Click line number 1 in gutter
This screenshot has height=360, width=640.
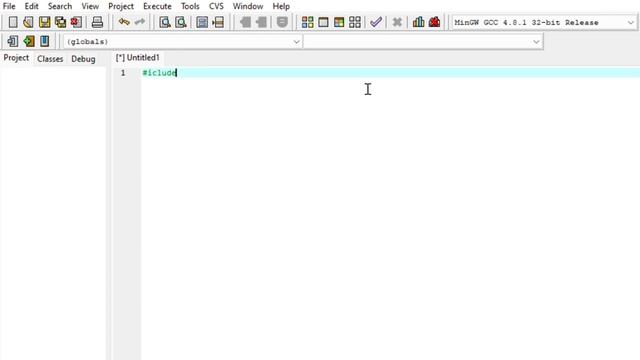[123, 73]
